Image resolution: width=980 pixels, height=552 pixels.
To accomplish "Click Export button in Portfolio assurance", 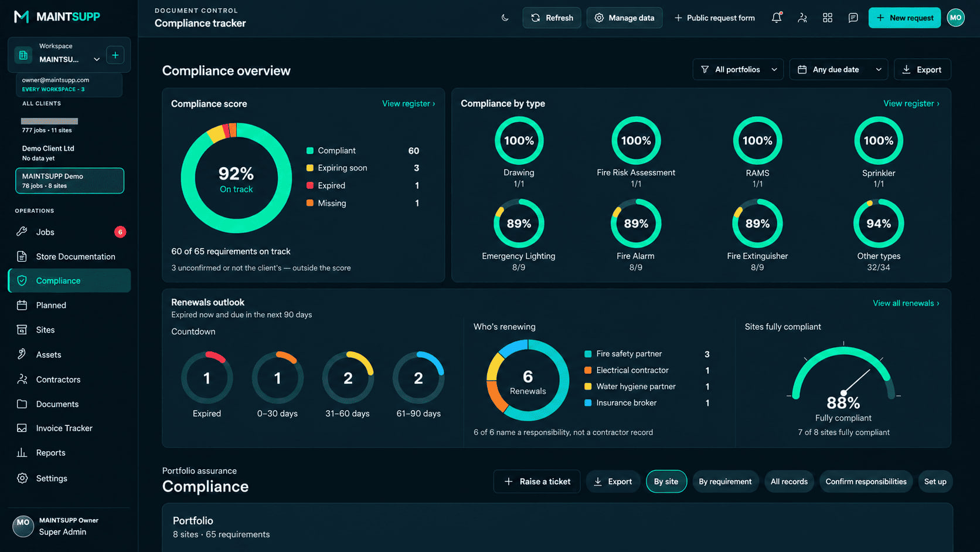I will tap(612, 482).
